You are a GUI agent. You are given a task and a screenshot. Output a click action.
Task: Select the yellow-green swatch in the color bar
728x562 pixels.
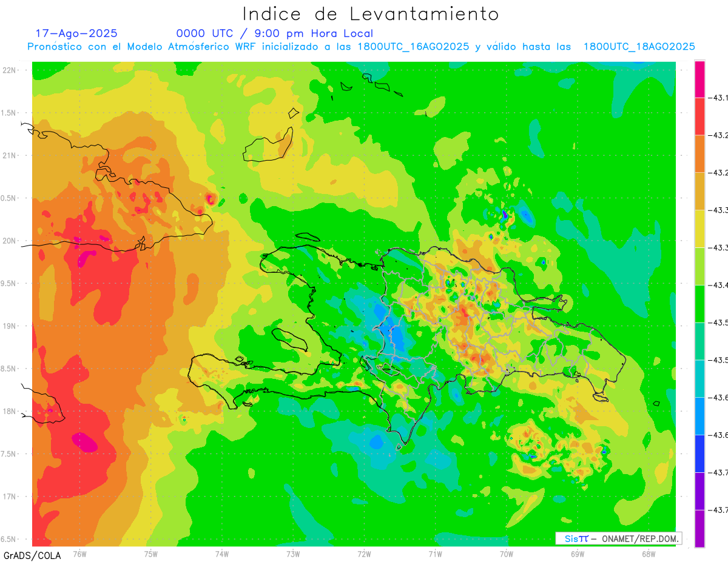click(x=699, y=266)
